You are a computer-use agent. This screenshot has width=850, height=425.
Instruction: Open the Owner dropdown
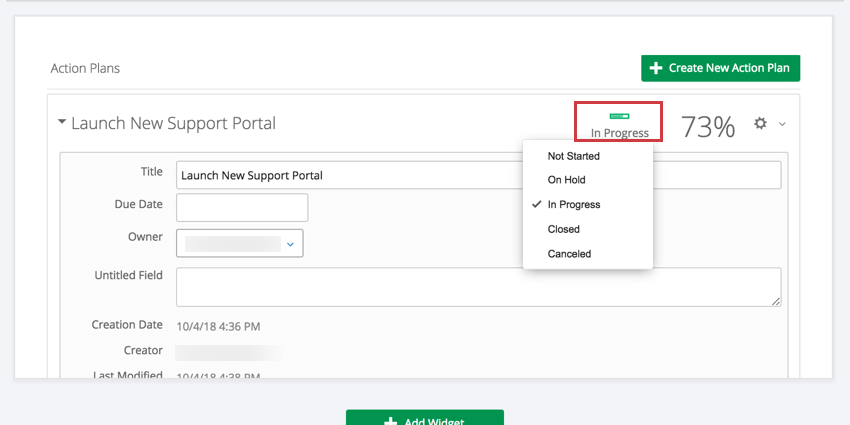tap(240, 243)
